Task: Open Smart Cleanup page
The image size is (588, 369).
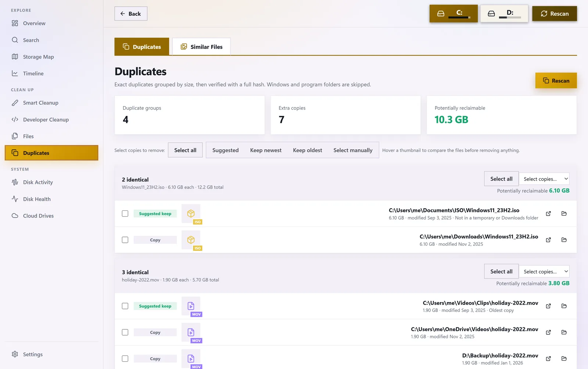Action: [x=51, y=103]
